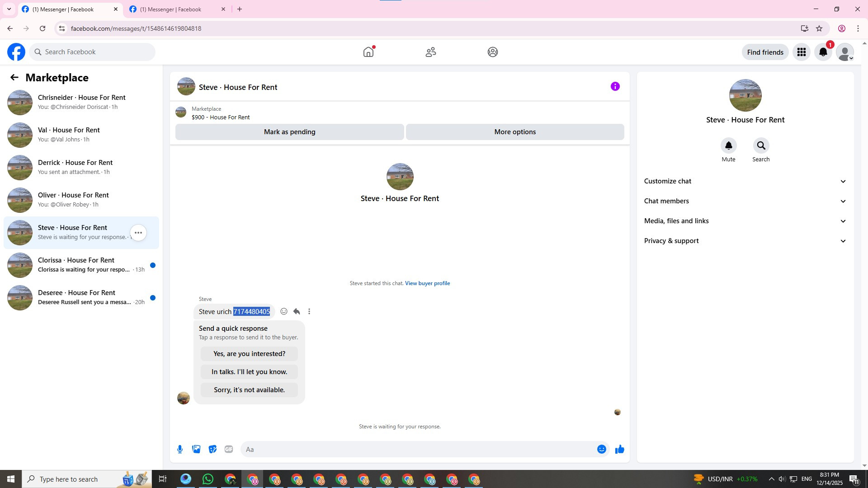Click the voice clip microphone icon
This screenshot has width=868, height=488.
pos(180,449)
